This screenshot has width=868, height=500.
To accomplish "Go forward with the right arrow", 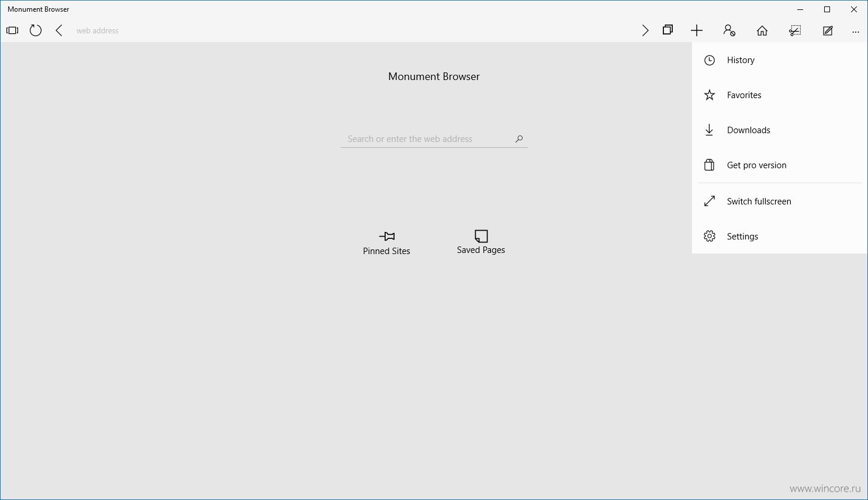I will (645, 30).
